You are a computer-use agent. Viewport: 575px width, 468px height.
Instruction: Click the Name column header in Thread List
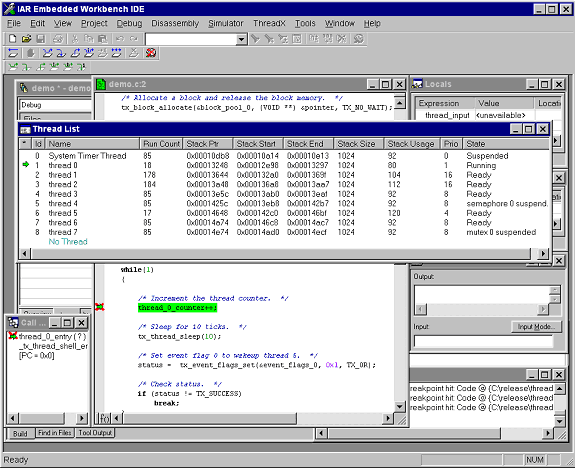(92, 144)
